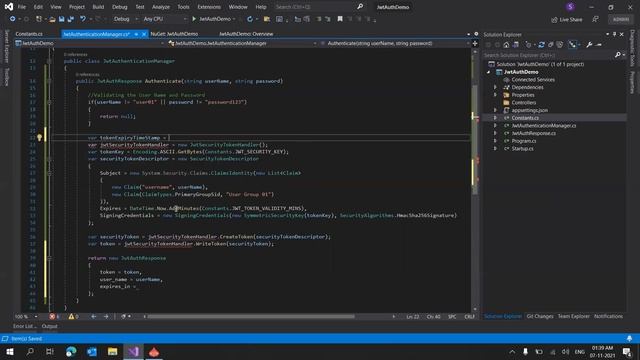Switch to the NuGet: JwtAuthDemo tab
Screen dimensions: 640x360
(x=174, y=34)
